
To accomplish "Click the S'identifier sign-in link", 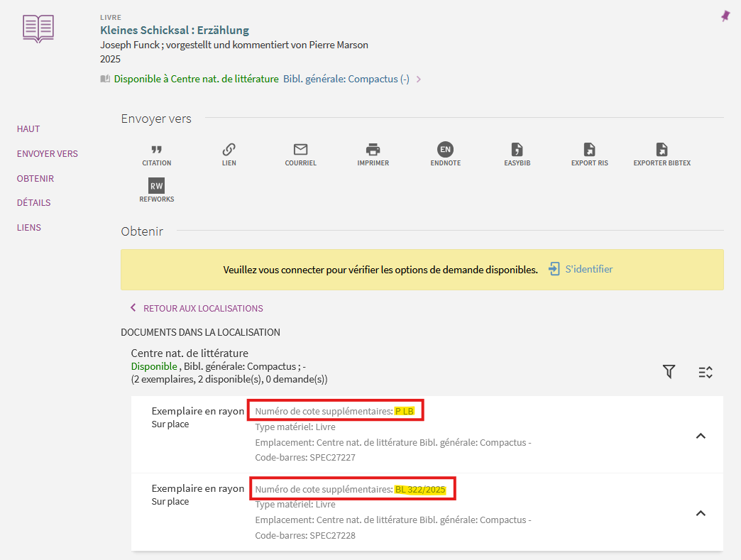I will pyautogui.click(x=581, y=270).
